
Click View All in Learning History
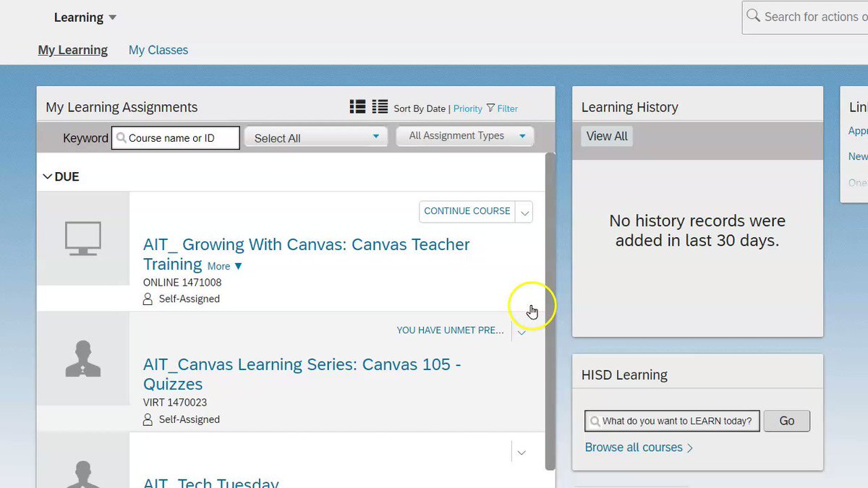(607, 136)
